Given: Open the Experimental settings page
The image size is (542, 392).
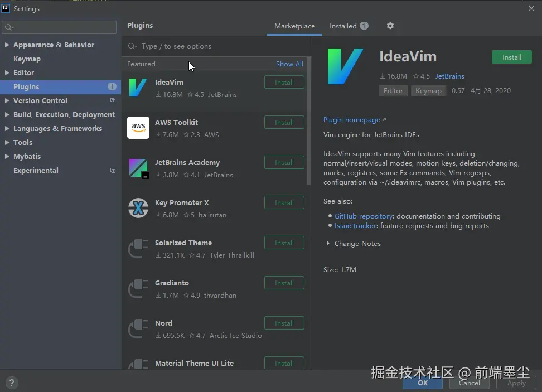Looking at the screenshot, I should [x=36, y=171].
